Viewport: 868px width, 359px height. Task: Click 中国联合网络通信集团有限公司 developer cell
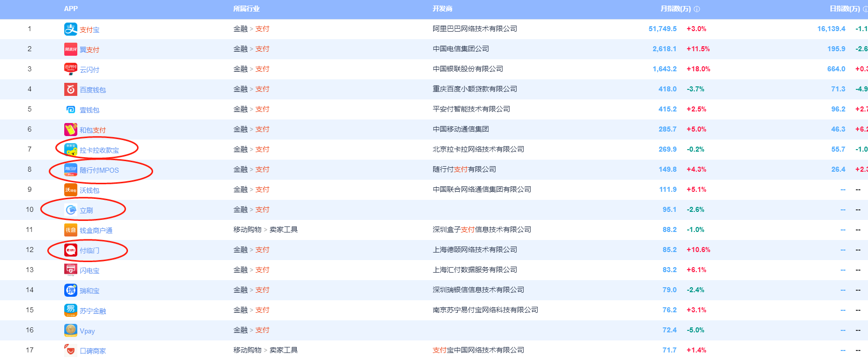[482, 189]
